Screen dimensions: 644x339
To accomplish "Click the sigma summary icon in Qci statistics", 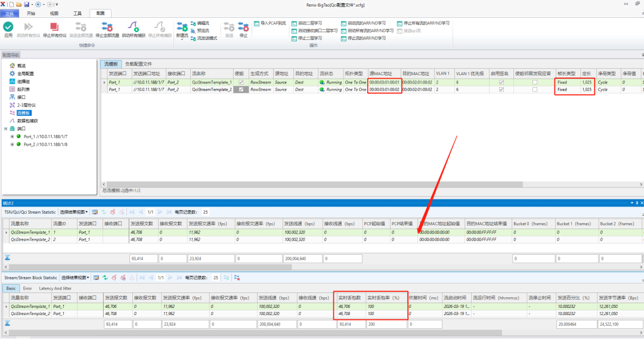I will click(x=7, y=258).
